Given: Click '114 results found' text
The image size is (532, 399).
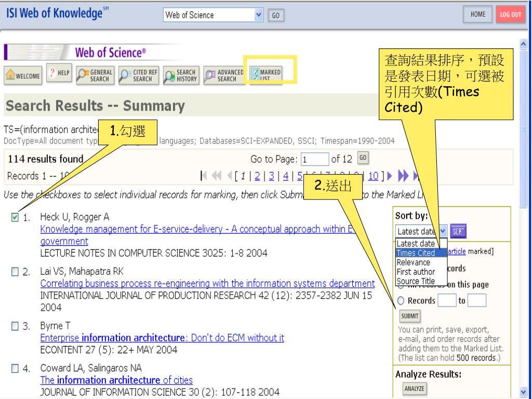Looking at the screenshot, I should [x=46, y=159].
